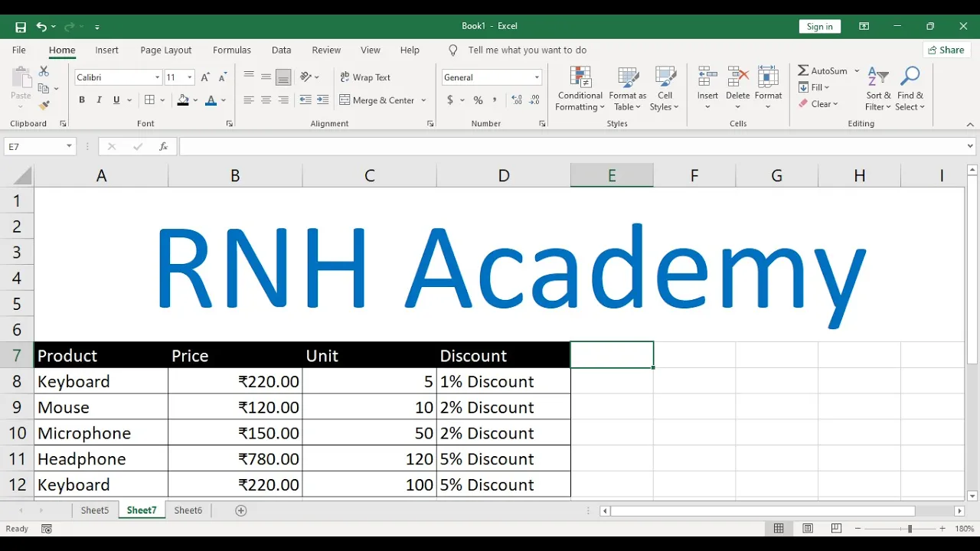Switch to the Insert ribbon tab
The image size is (980, 551).
(x=106, y=50)
